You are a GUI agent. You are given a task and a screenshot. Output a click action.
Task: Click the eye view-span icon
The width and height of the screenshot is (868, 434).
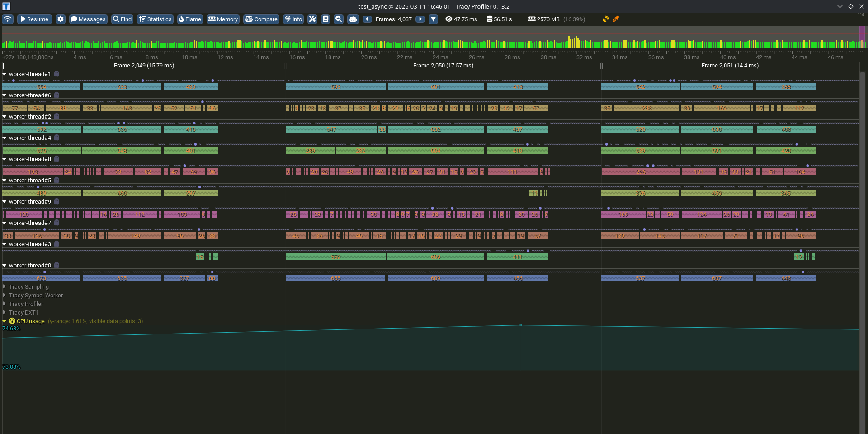(x=448, y=19)
